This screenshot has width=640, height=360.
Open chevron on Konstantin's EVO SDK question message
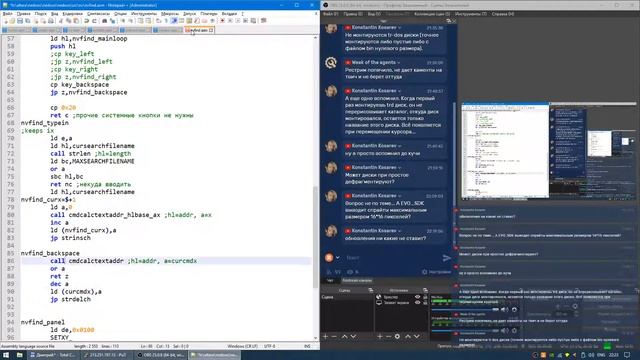pos(400,196)
